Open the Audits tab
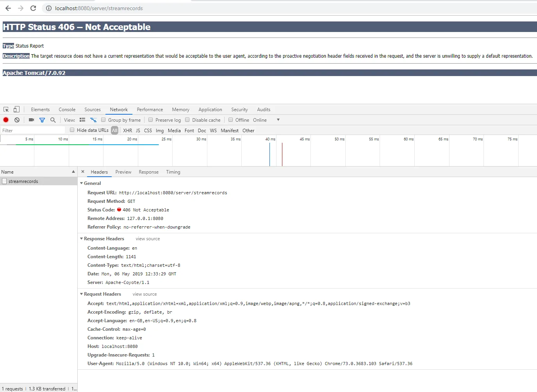Screen dimensions: 537x392 [x=264, y=110]
